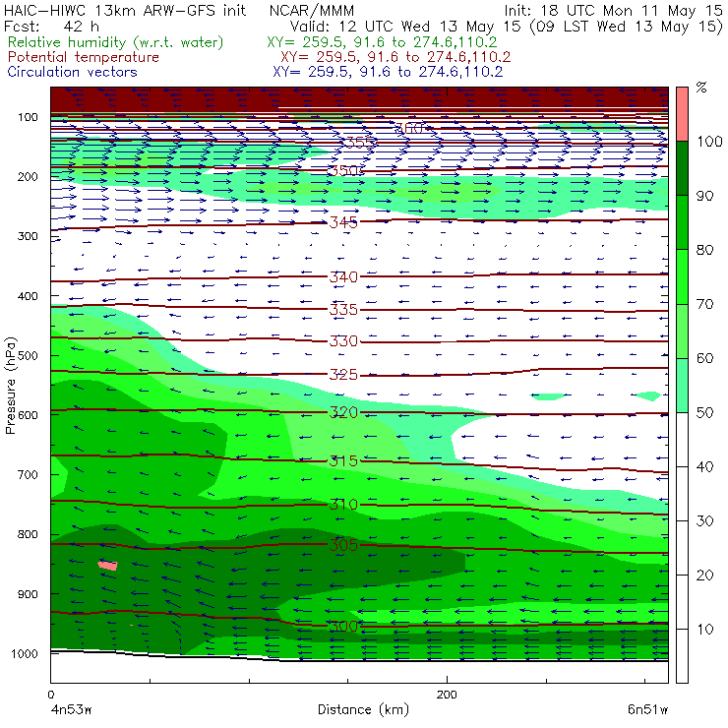The width and height of the screenshot is (728, 728).
Task: Click the small pink saturated humidity patch
Action: click(108, 565)
